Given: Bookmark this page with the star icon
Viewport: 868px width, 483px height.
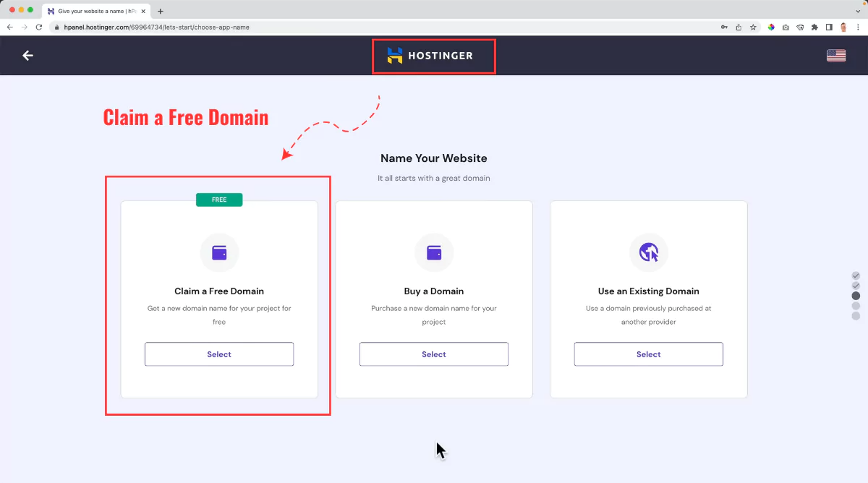Looking at the screenshot, I should tap(753, 27).
